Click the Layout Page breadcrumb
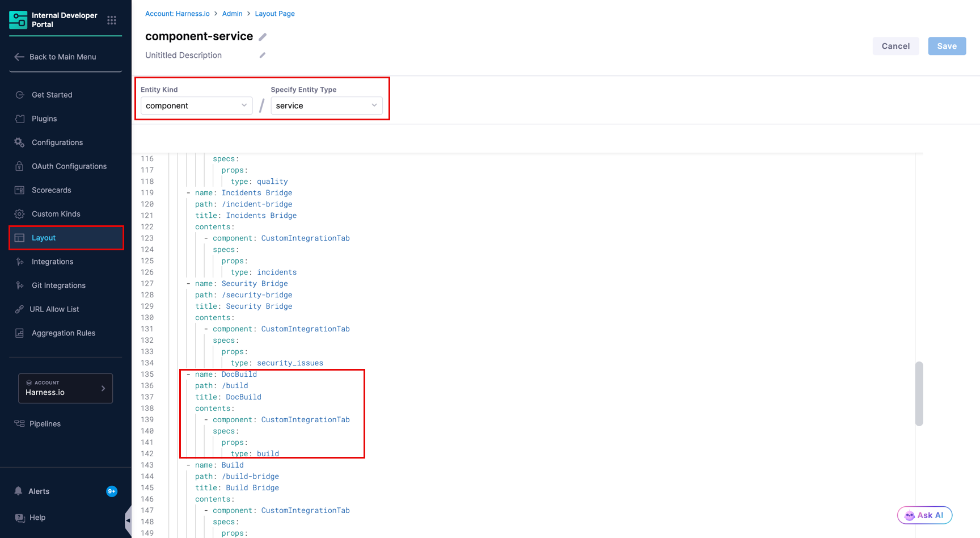The width and height of the screenshot is (980, 538). 275,14
